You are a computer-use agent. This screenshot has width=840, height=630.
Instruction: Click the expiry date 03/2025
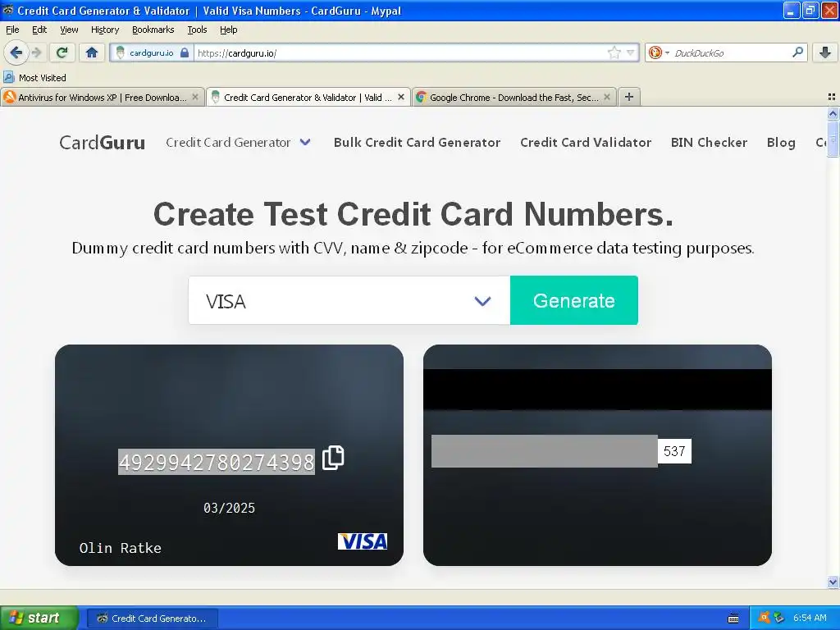(x=230, y=508)
